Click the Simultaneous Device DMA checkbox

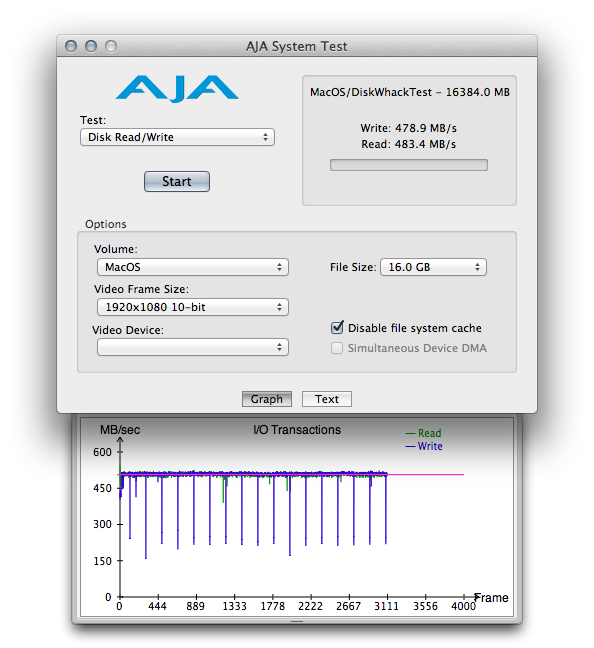point(337,348)
